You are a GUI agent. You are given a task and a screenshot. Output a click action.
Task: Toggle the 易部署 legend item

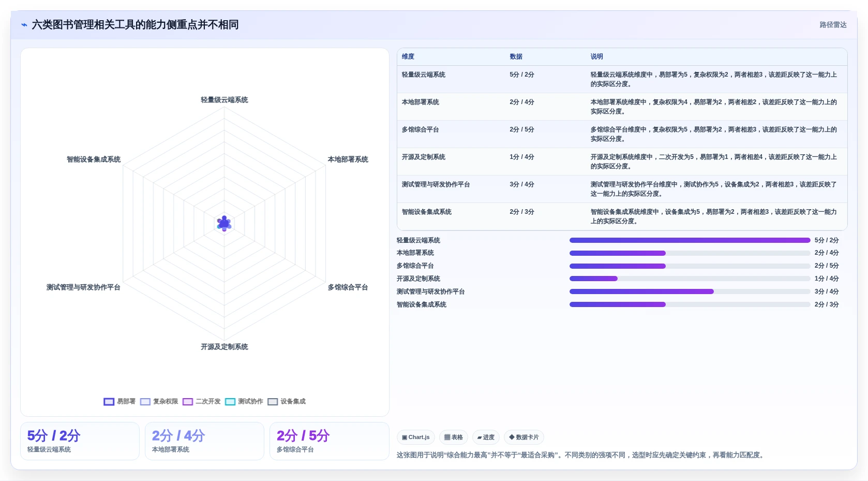[x=119, y=401]
